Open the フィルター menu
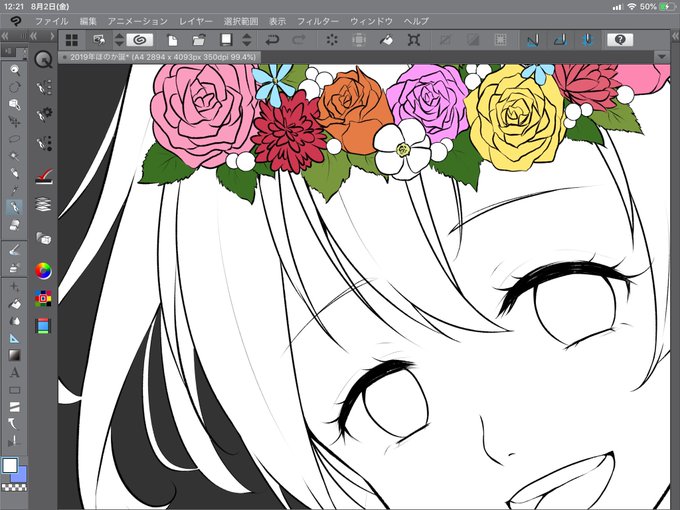This screenshot has height=510, width=680. click(x=318, y=21)
